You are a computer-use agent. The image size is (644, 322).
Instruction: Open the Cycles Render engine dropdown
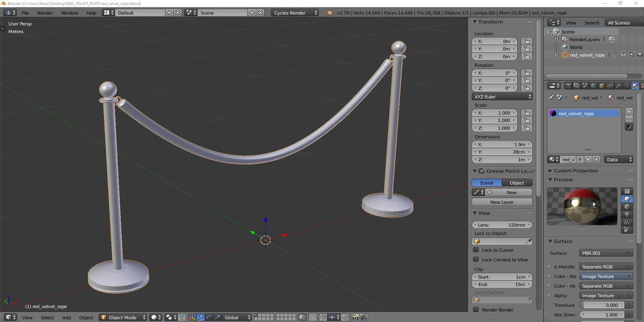[294, 13]
